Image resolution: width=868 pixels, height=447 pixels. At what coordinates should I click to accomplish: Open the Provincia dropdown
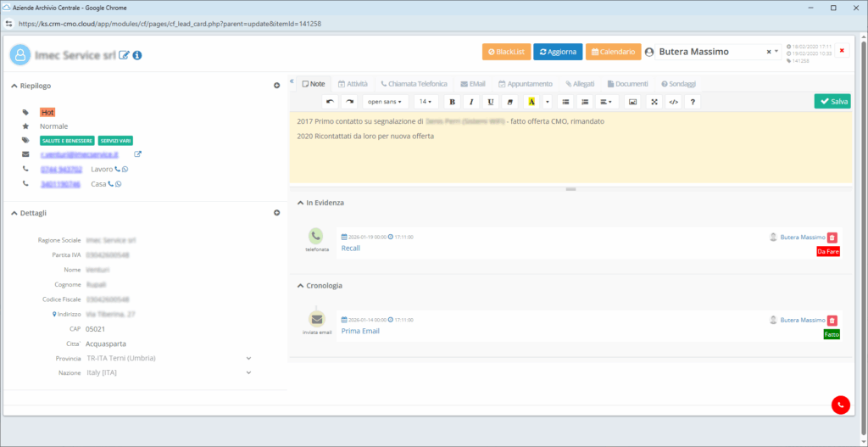(248, 358)
